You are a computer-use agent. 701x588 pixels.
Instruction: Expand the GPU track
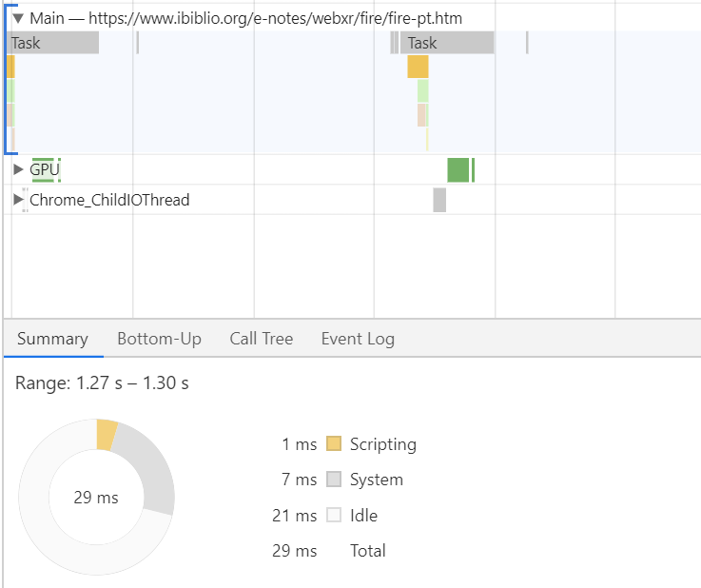(18, 169)
